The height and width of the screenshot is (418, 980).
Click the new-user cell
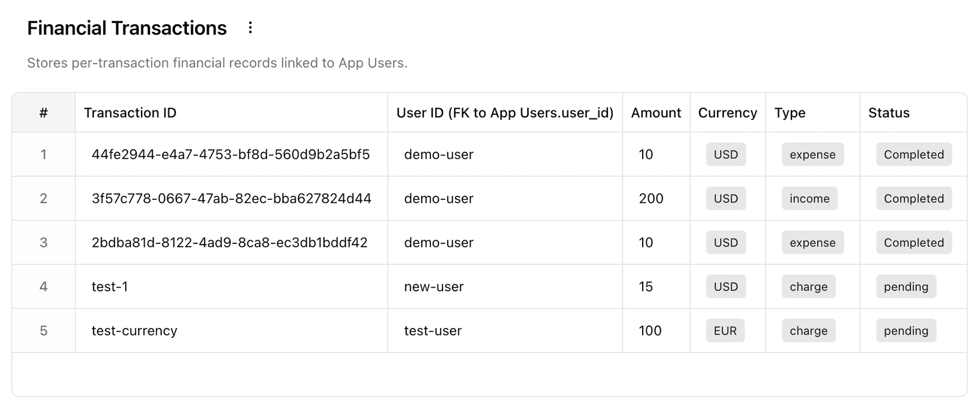(505, 287)
